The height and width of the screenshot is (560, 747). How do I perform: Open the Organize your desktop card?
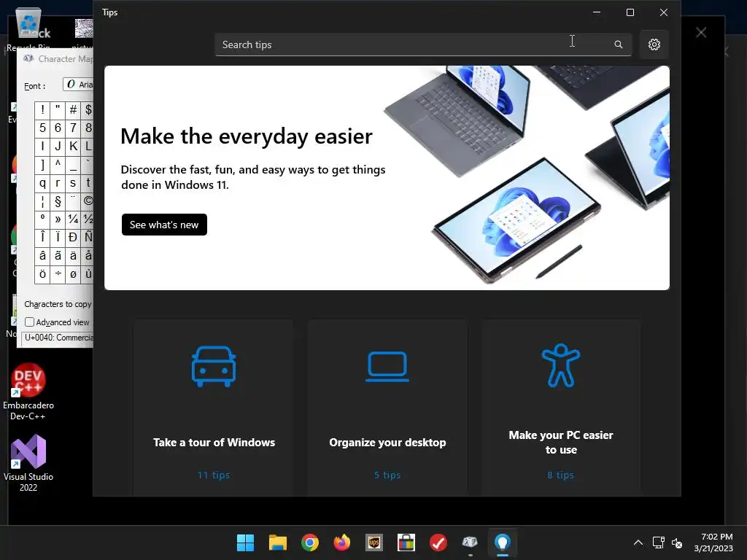(387, 407)
